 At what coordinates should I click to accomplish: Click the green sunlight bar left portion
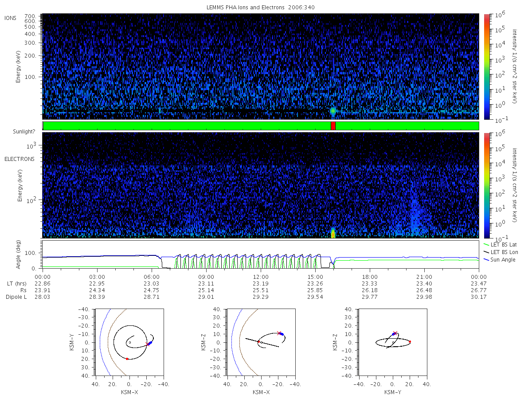tap(186, 126)
